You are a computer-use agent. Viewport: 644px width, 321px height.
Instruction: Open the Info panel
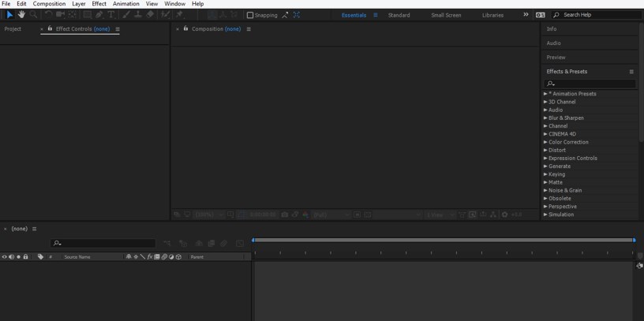pos(552,28)
